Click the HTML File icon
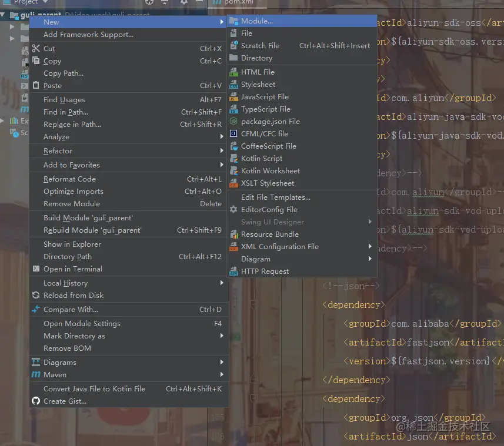This screenshot has width=504, height=446. point(233,72)
